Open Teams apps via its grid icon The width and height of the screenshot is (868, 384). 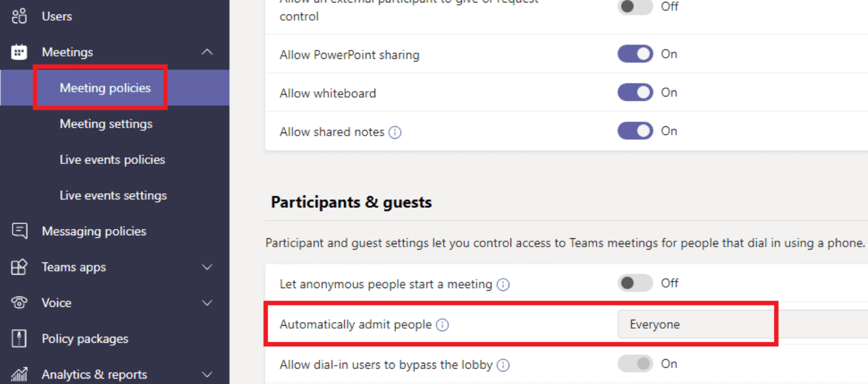click(18, 267)
